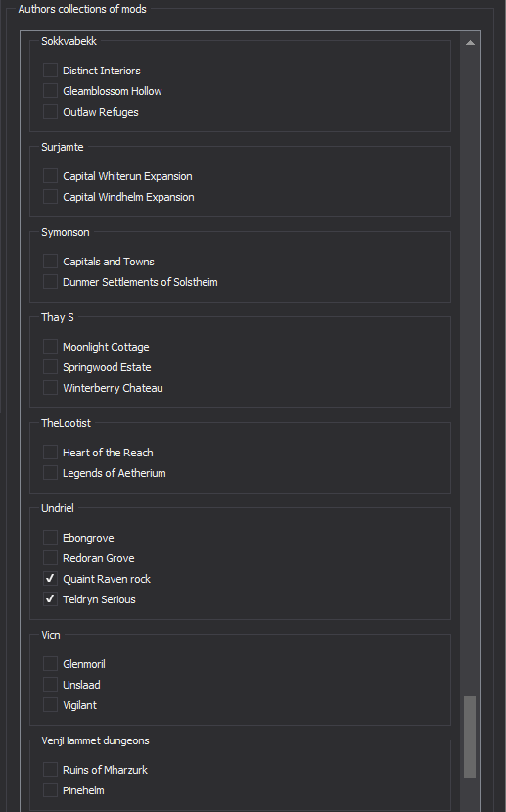Tick the Outlaw Refuges checkbox
The image size is (506, 812).
(x=50, y=112)
